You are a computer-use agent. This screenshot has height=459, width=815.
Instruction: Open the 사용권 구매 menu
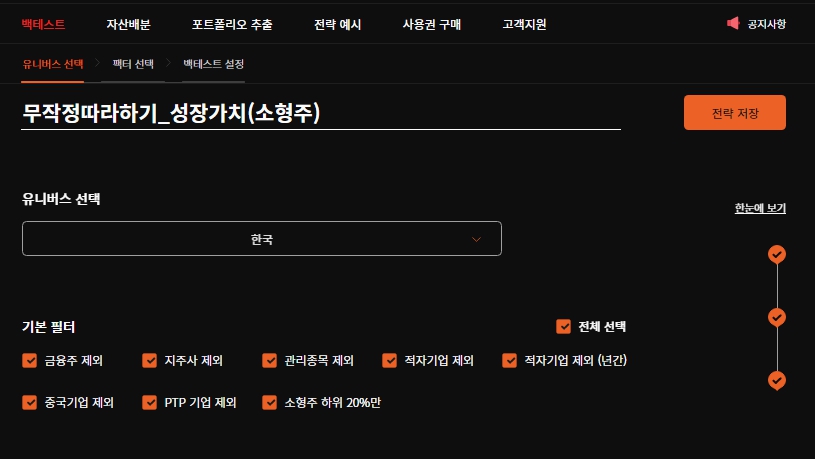(x=432, y=24)
